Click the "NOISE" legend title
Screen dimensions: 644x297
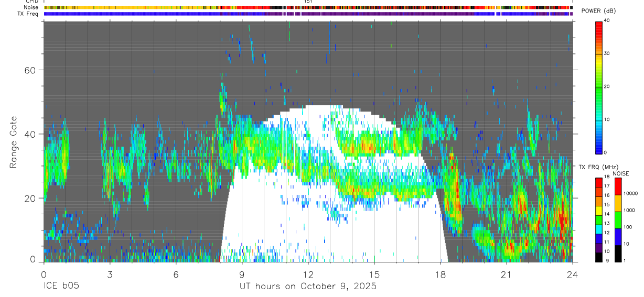click(621, 173)
